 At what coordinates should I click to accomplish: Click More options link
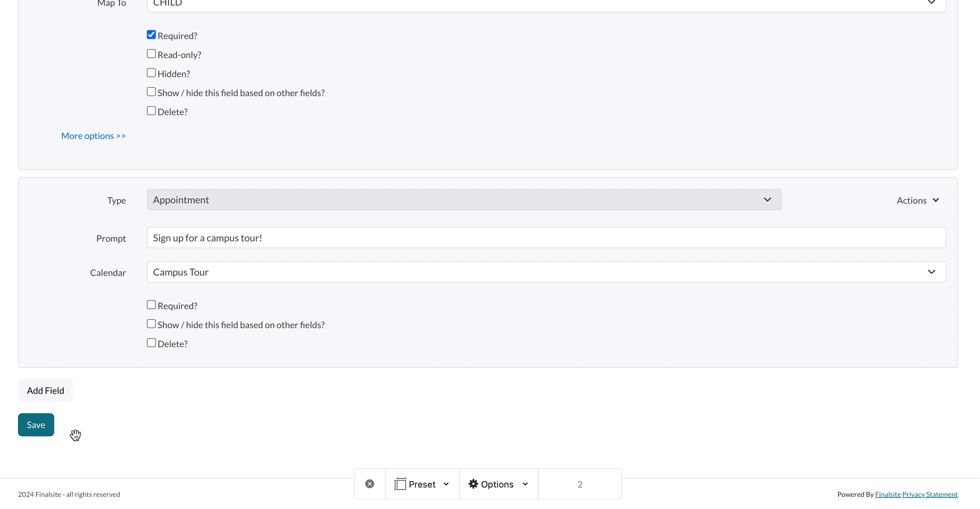93,135
